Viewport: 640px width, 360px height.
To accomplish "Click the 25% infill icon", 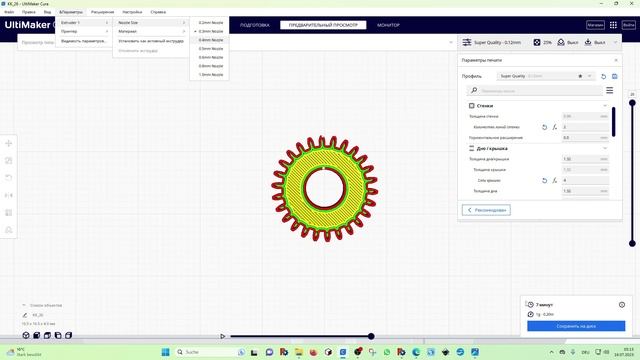I will pyautogui.click(x=537, y=42).
